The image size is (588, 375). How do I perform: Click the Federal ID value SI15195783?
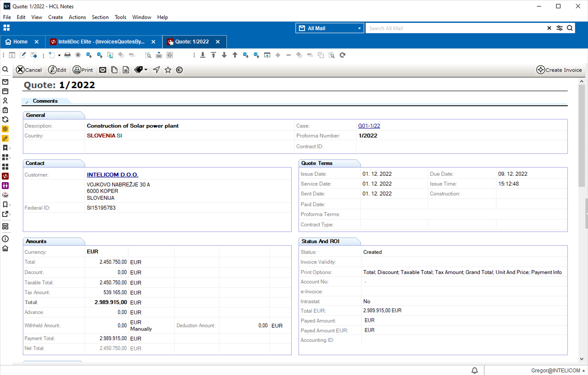(101, 208)
